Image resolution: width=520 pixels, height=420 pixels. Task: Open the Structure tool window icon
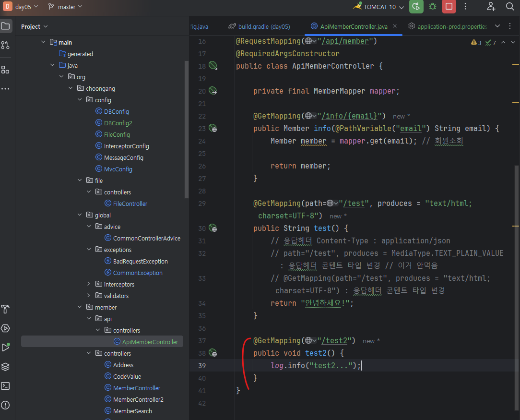(x=5, y=70)
